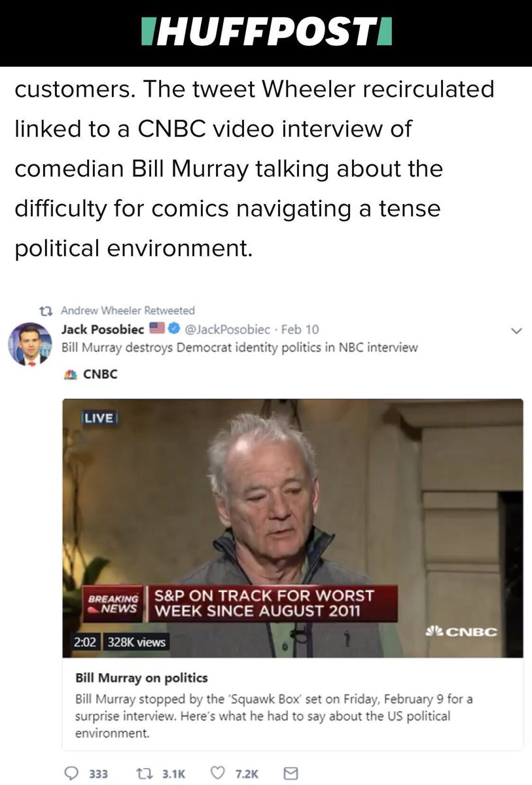The image size is (532, 785).
Task: Click the HuffPost logo in header
Action: click(x=266, y=33)
